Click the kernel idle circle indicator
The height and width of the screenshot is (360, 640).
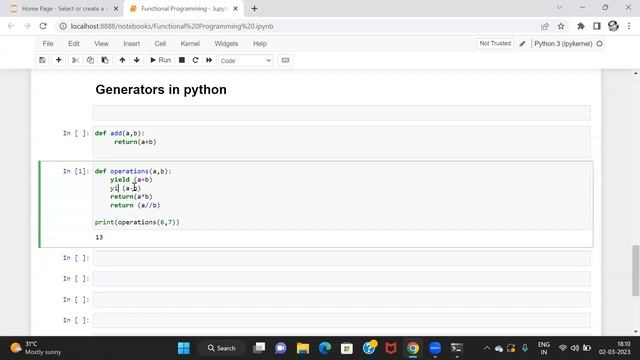point(599,44)
